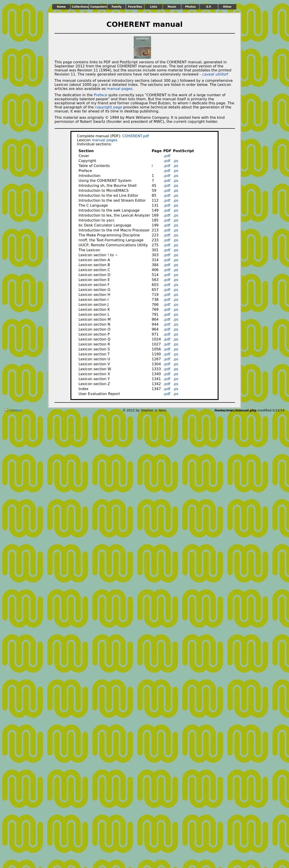Click page number 1056 for section S
The image size is (289, 868).
(156, 349)
